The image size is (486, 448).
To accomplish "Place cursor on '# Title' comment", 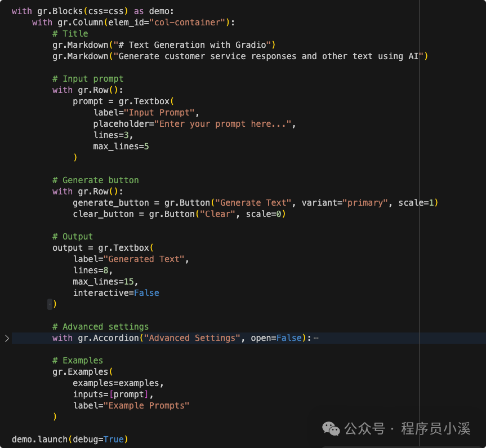I will click(x=70, y=33).
